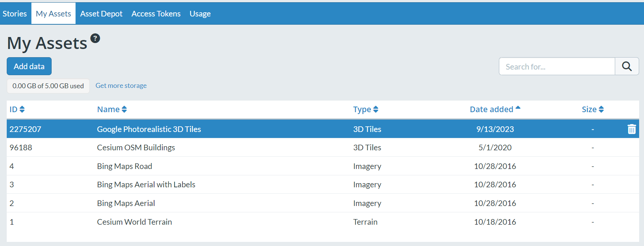Open the Usage tab
The height and width of the screenshot is (246, 644).
200,14
